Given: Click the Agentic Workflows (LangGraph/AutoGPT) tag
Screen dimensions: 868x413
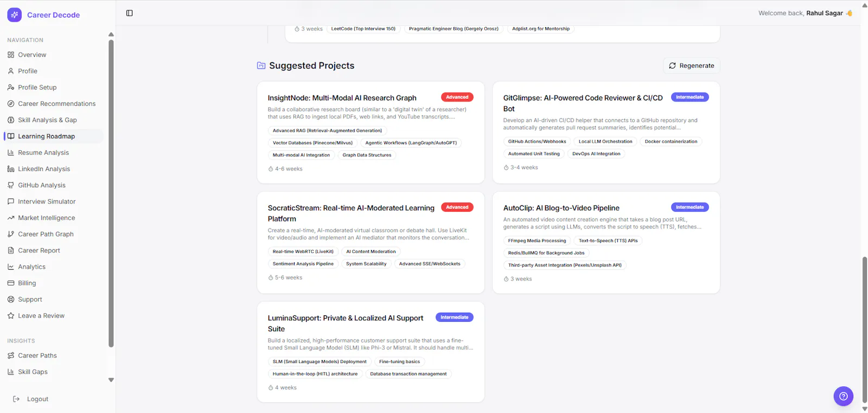Looking at the screenshot, I should [x=411, y=143].
